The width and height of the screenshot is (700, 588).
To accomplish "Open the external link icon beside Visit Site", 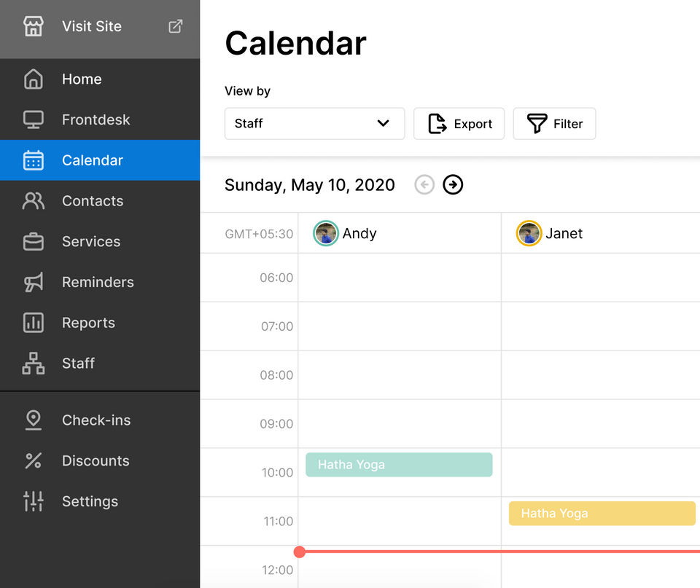I will tap(176, 27).
